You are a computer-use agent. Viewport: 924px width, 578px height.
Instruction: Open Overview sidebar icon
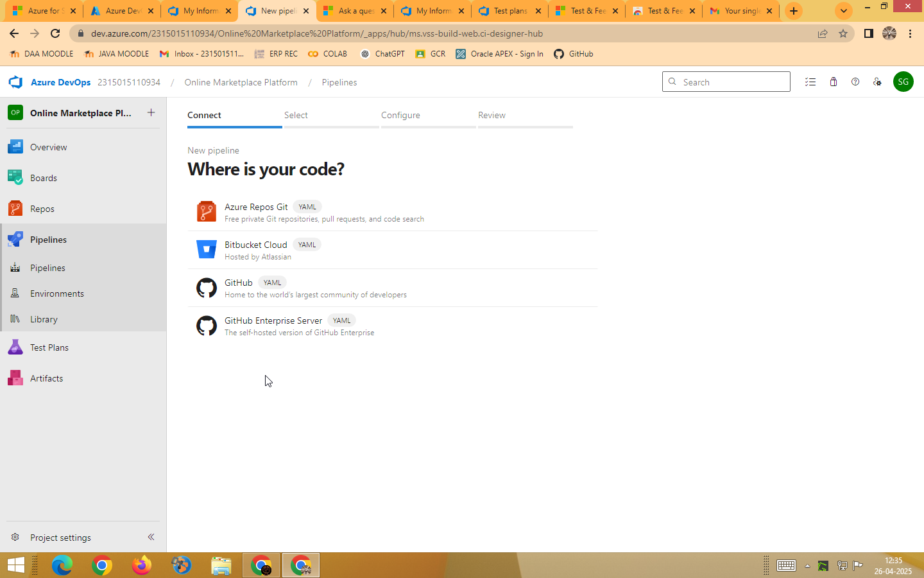(15, 147)
